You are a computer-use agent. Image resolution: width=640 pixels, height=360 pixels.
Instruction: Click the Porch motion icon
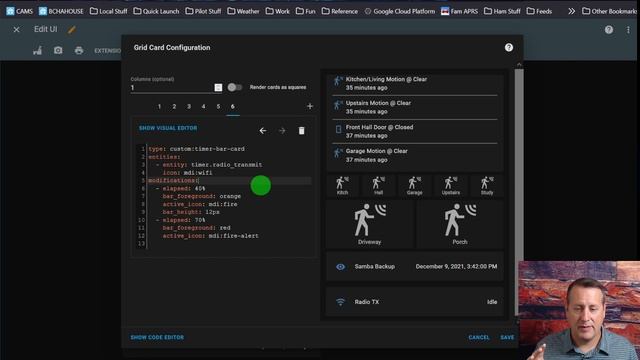click(x=460, y=220)
